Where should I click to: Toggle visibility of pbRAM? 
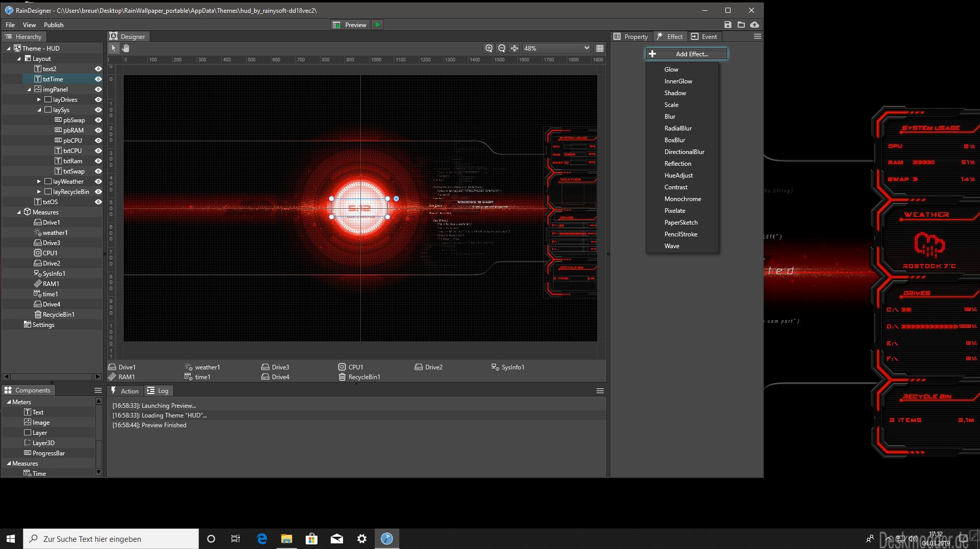tap(98, 130)
